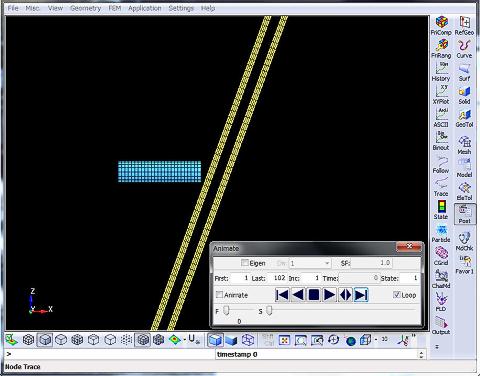Click the frame rate F slider handle
The width and height of the screenshot is (480, 376).
pos(226,310)
